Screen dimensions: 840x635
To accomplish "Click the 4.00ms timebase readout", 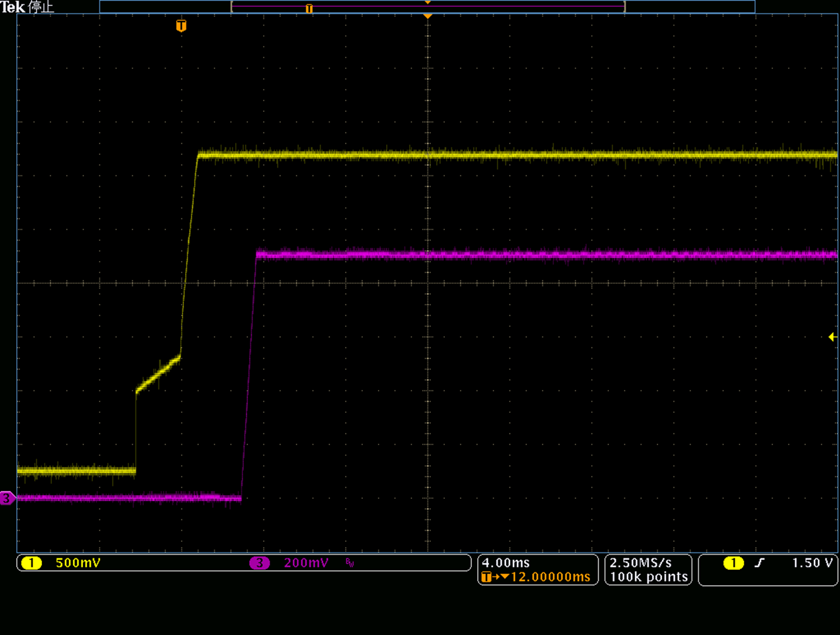I will [506, 563].
